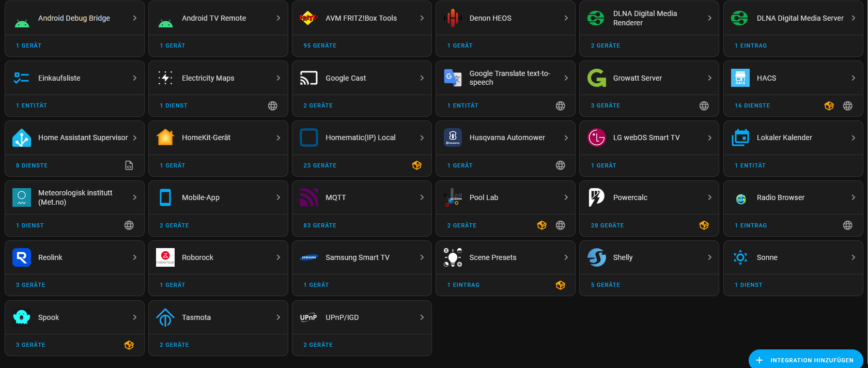Open 5 Geräte link under Shelly
868x368 pixels.
tap(606, 285)
